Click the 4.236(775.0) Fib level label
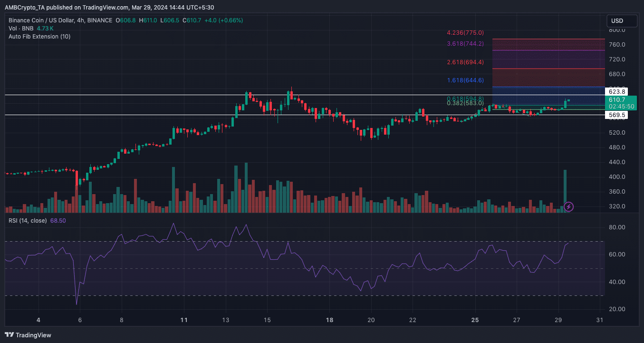Screen dimensions: 644x343 (x=465, y=33)
